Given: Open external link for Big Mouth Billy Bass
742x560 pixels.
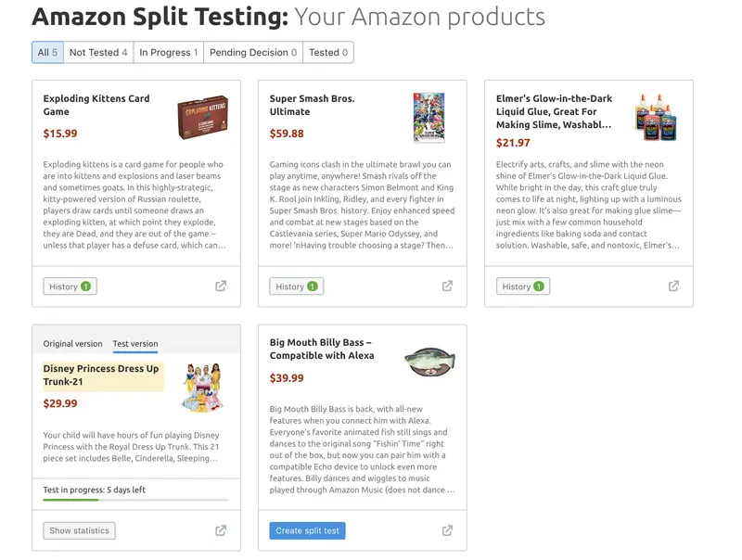Looking at the screenshot, I should click(447, 531).
